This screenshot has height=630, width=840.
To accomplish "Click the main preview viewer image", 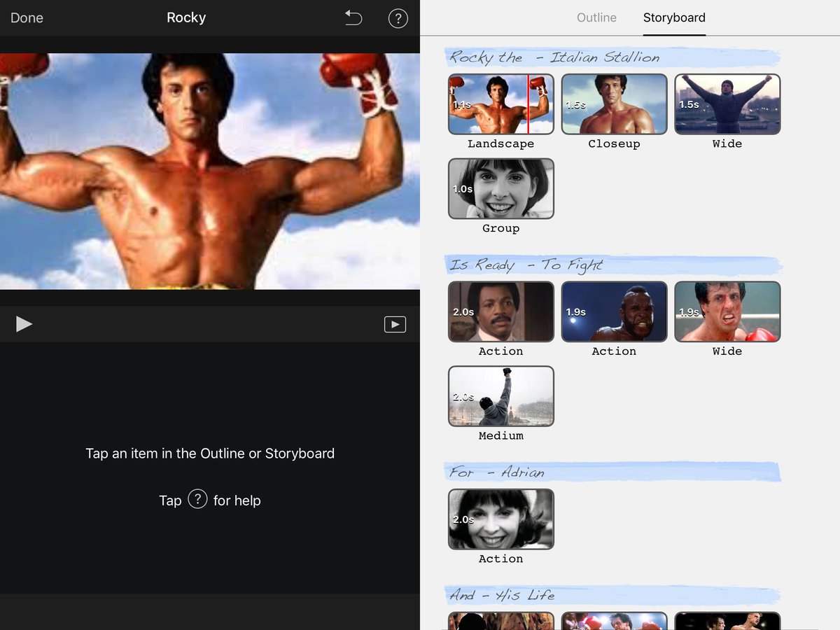I will pyautogui.click(x=210, y=171).
